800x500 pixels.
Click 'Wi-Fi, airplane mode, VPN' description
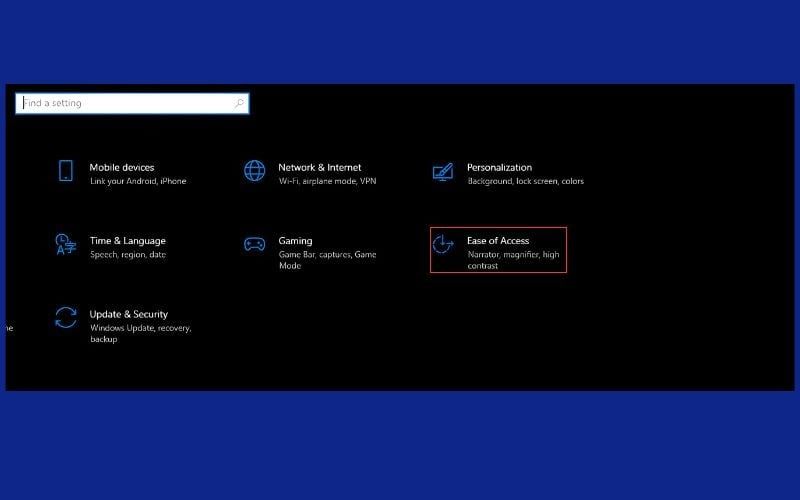[326, 181]
